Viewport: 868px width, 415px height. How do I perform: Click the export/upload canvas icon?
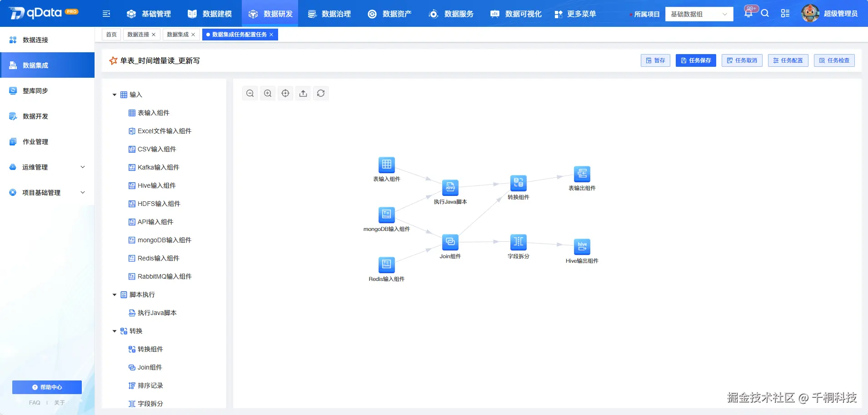click(x=303, y=93)
